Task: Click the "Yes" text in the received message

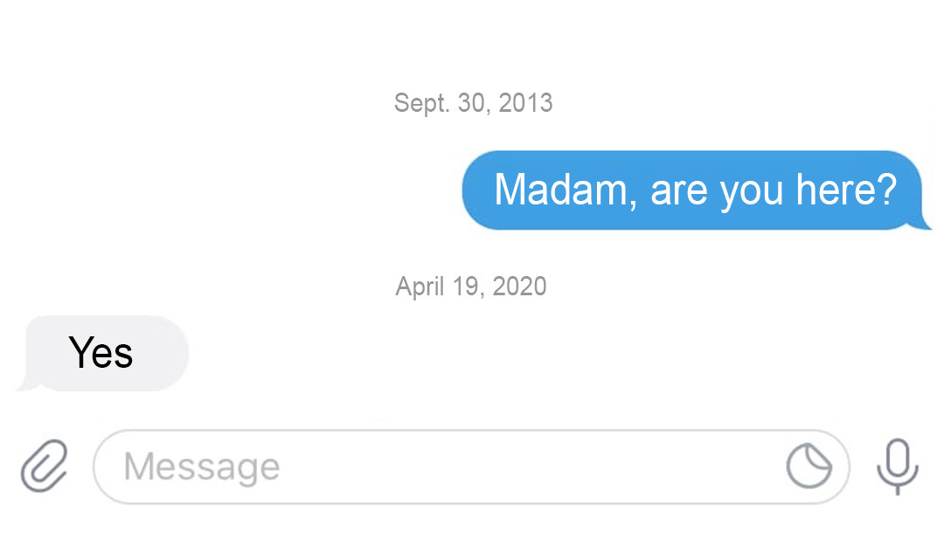Action: point(101,352)
